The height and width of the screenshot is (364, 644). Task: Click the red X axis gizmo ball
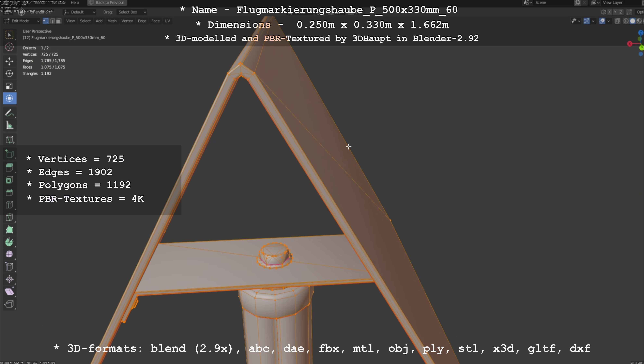pyautogui.click(x=630, y=44)
